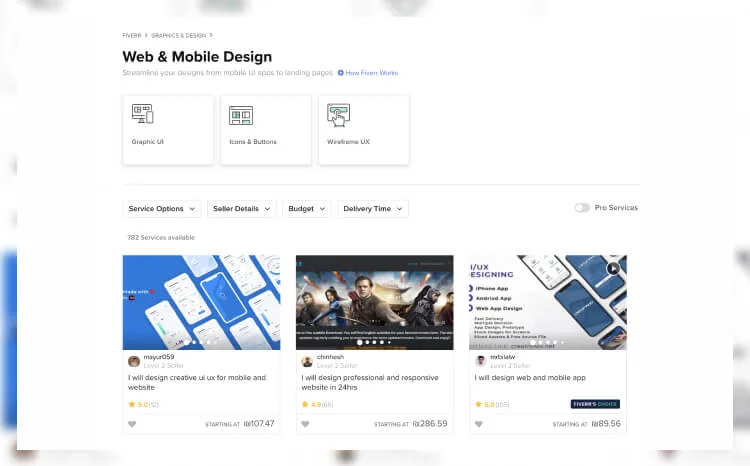The width and height of the screenshot is (750, 466).
Task: Select the Icons & Buttons category icon
Action: 241,115
